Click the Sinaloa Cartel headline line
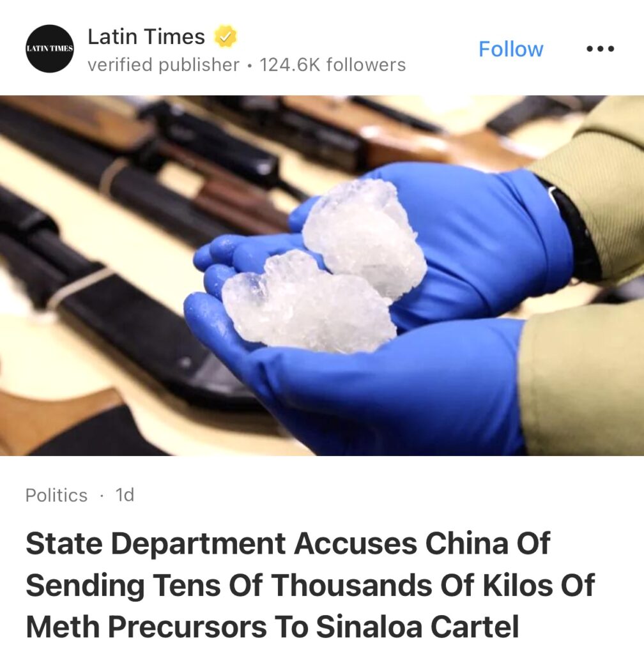644x654 pixels. click(272, 626)
